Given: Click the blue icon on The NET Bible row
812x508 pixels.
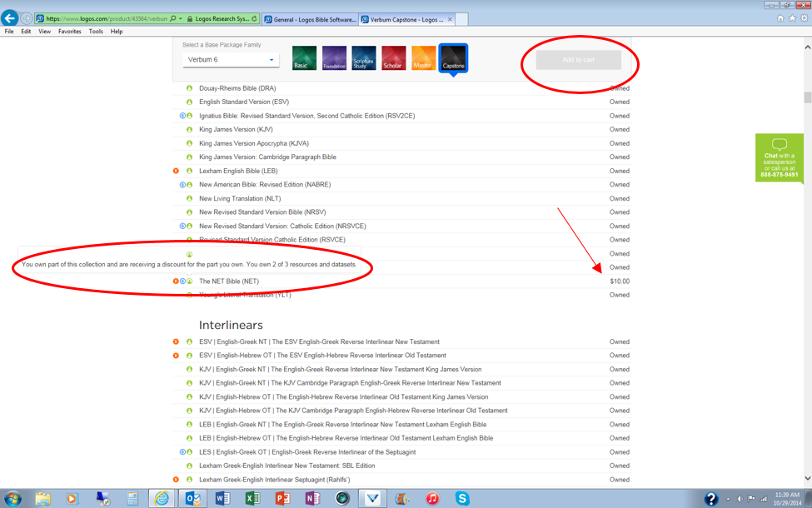Looking at the screenshot, I should pos(182,281).
